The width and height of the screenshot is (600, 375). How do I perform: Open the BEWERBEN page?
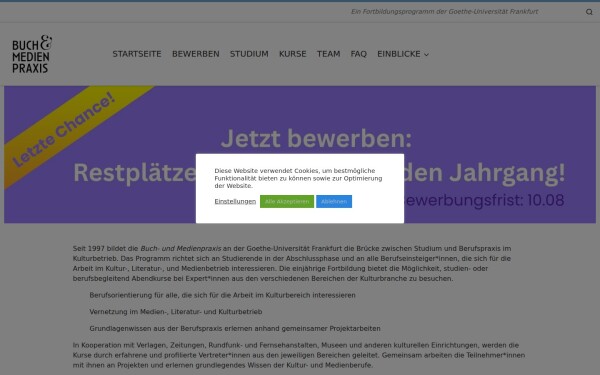pyautogui.click(x=196, y=54)
